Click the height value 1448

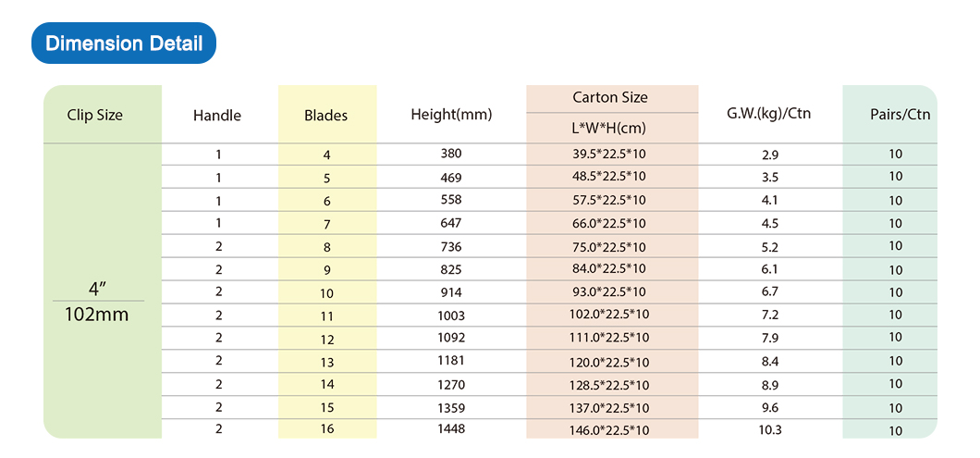[x=451, y=429]
